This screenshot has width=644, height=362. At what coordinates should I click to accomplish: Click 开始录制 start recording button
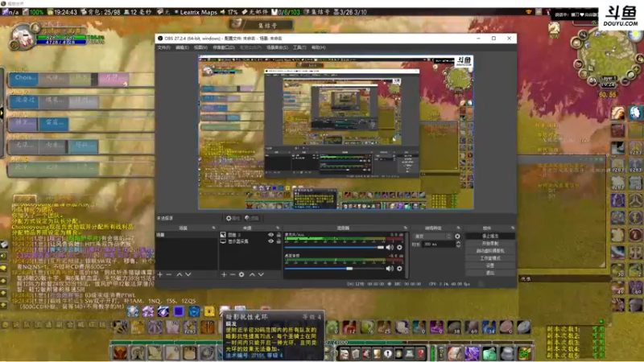(490, 244)
